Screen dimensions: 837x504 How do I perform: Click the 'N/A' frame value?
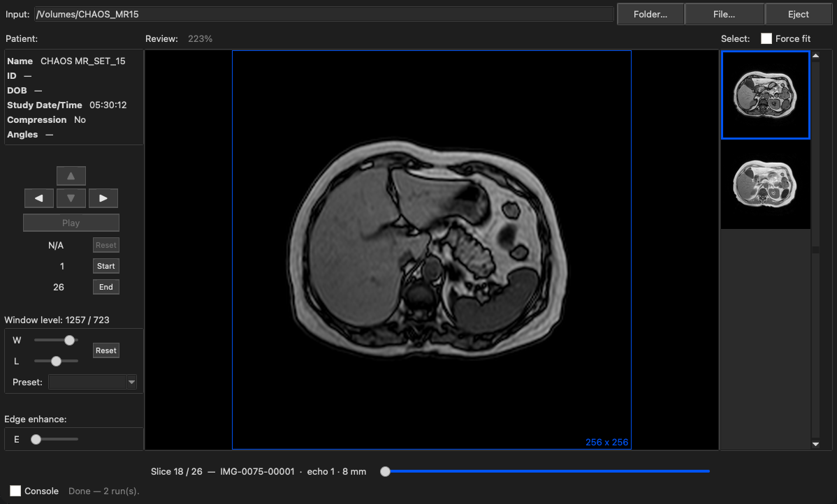point(55,245)
